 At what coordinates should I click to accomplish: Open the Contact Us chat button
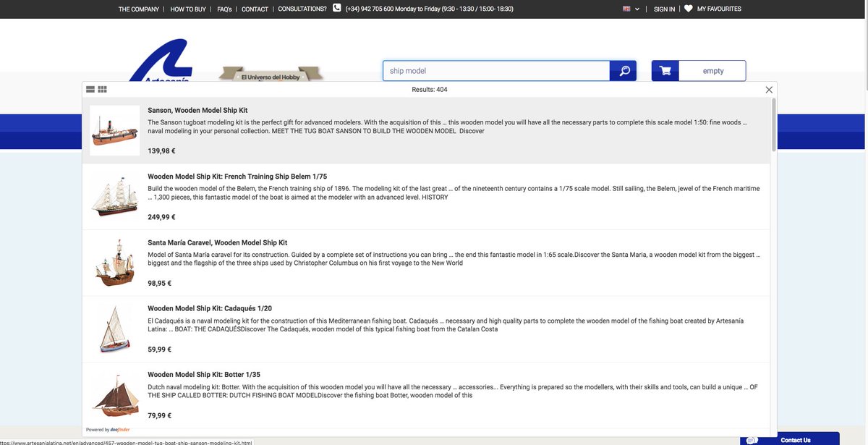pos(790,439)
